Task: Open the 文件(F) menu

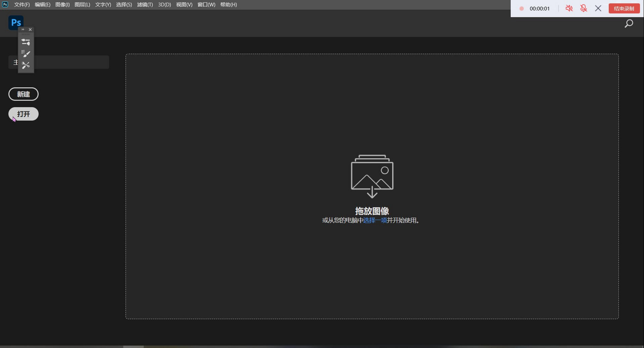Action: [x=22, y=5]
